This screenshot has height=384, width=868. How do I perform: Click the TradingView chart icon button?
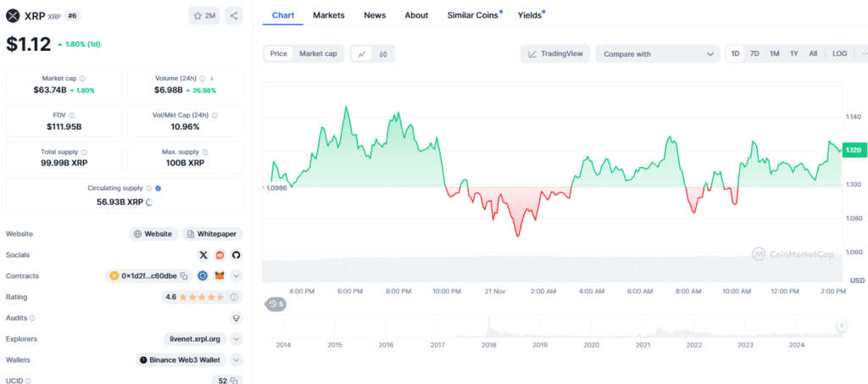click(554, 53)
